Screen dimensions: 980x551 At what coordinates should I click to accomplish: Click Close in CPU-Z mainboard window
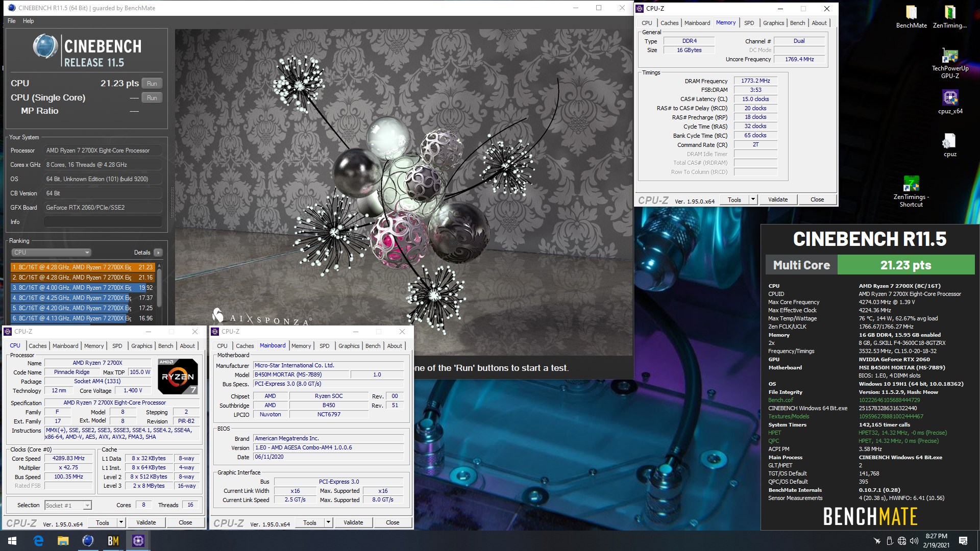(x=393, y=522)
